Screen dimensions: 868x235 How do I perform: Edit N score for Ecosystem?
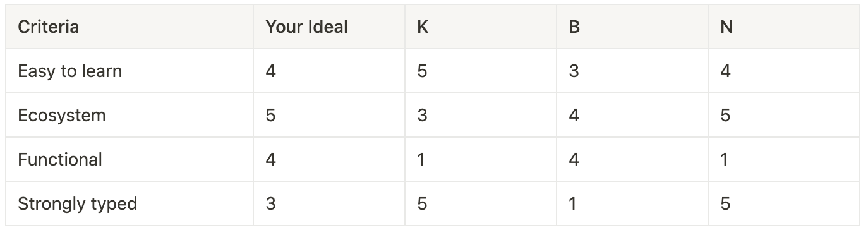[x=784, y=116]
